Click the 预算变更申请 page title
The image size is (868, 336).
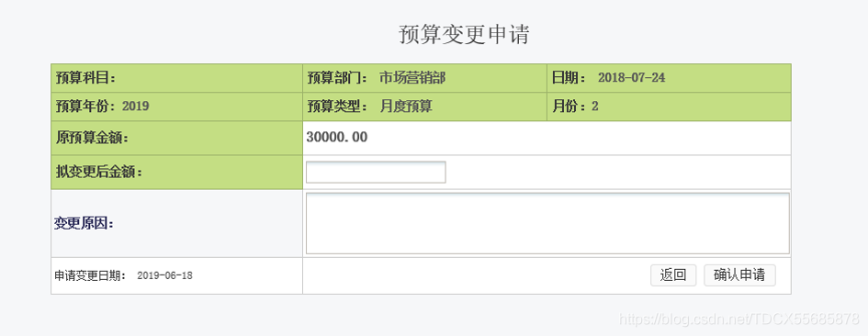coord(464,34)
